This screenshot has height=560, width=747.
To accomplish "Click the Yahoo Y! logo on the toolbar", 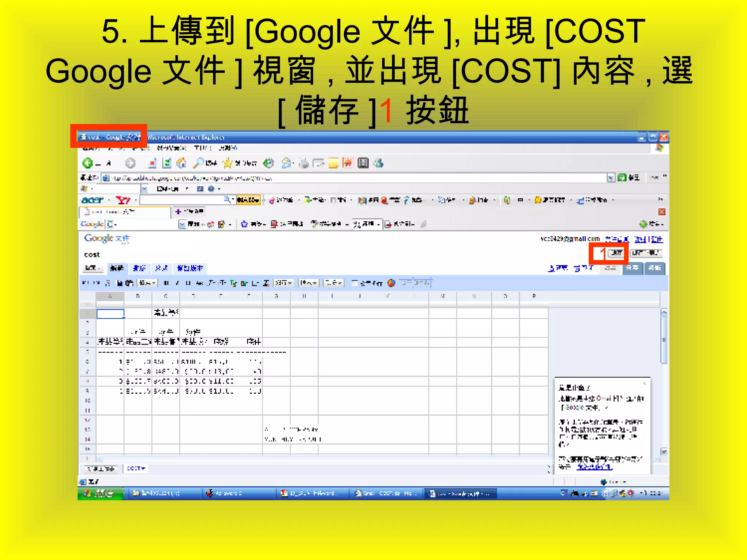I will [x=123, y=200].
